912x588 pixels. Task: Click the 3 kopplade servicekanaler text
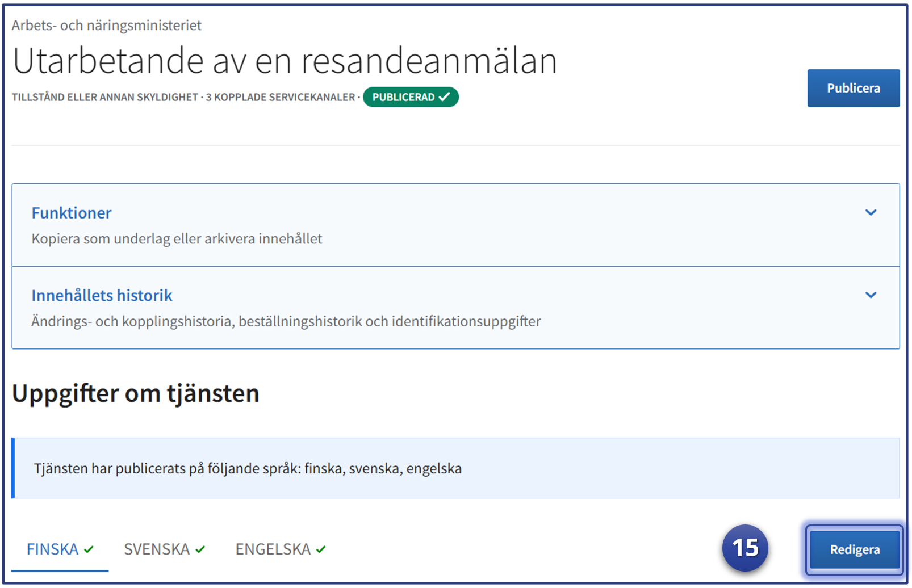click(x=281, y=98)
